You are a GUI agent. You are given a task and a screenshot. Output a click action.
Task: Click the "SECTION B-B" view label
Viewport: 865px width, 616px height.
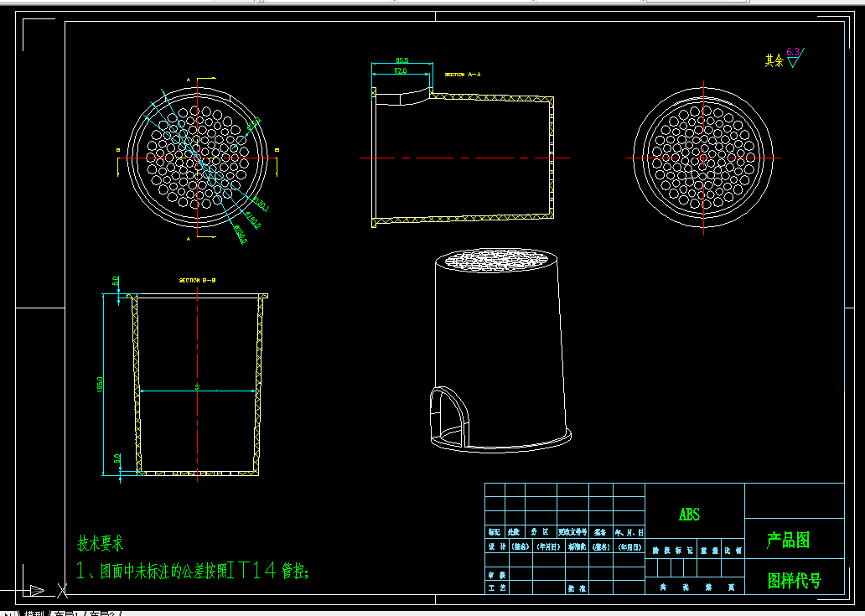tap(197, 280)
